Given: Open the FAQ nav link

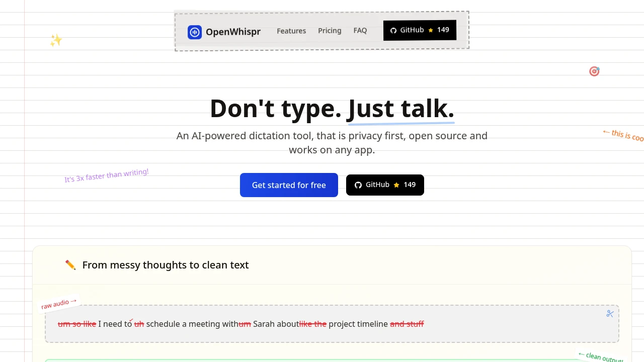Looking at the screenshot, I should (x=360, y=31).
